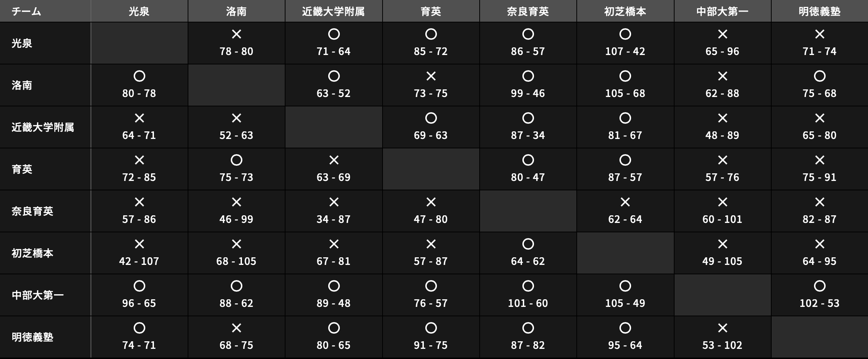Screen dimensions: 868x359
Task: Click the × mark in 光泉 row, 明徳義塾 column
Action: click(819, 34)
